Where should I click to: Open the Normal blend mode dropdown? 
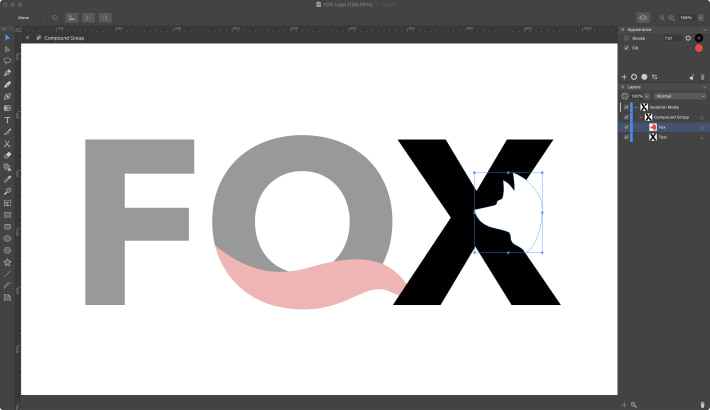click(x=680, y=96)
